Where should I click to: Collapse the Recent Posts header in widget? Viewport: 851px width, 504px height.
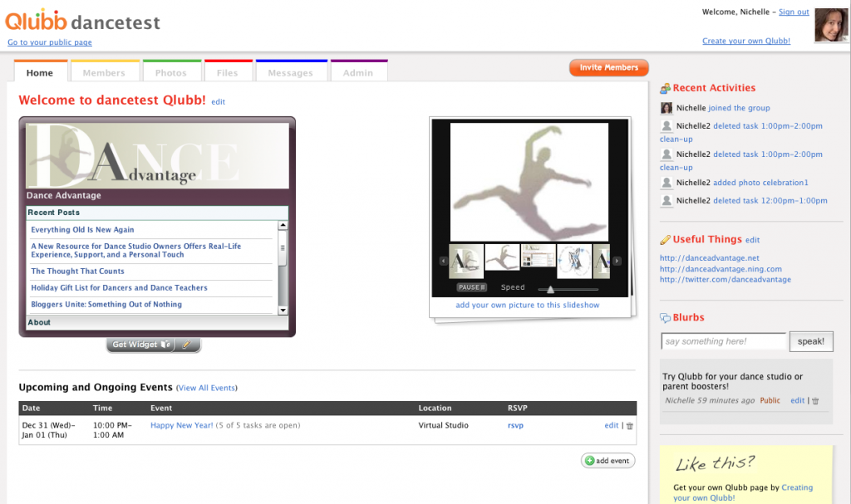(157, 213)
